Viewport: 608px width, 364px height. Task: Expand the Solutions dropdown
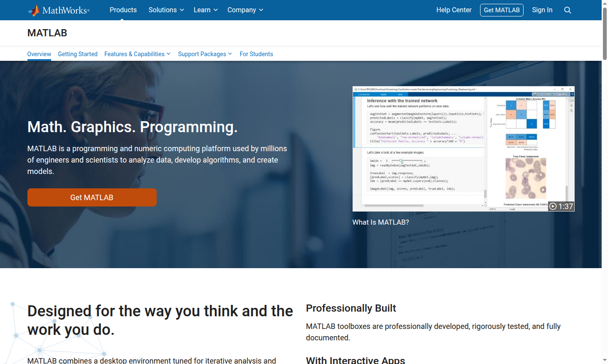coord(166,10)
